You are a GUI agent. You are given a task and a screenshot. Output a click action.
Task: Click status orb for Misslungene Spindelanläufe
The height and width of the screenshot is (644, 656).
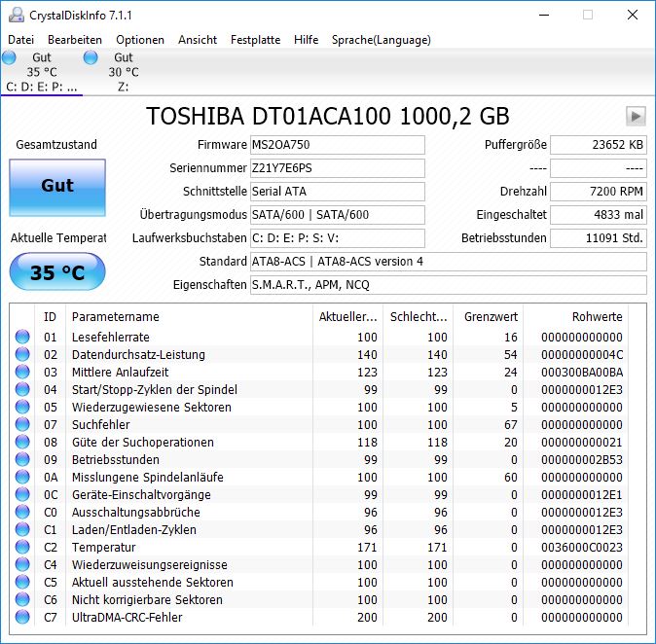tap(22, 477)
